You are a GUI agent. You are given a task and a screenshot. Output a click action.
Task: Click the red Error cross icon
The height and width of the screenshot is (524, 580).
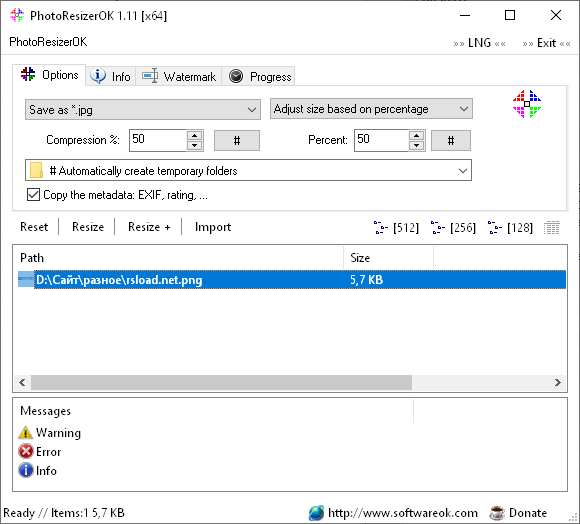click(x=26, y=452)
